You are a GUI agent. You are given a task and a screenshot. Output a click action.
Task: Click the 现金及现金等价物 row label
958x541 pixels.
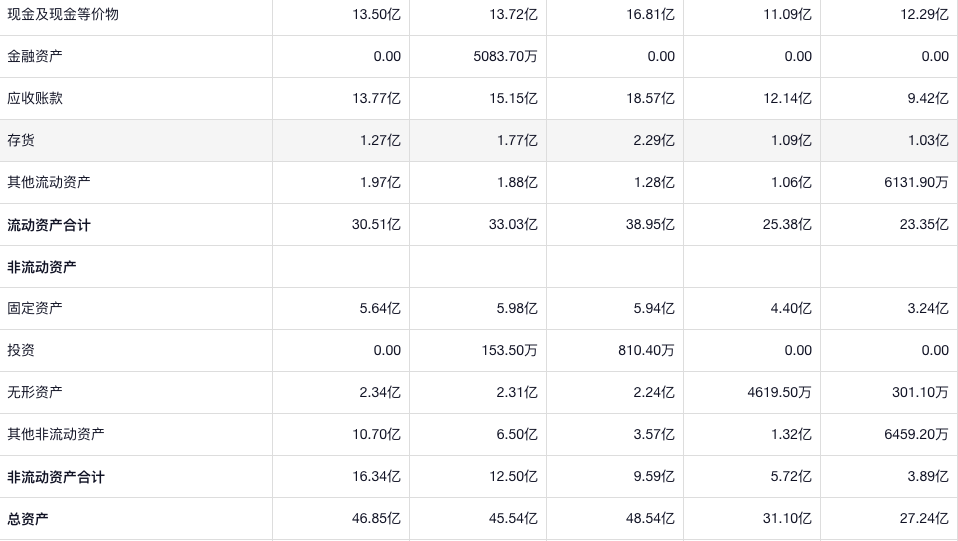[63, 14]
